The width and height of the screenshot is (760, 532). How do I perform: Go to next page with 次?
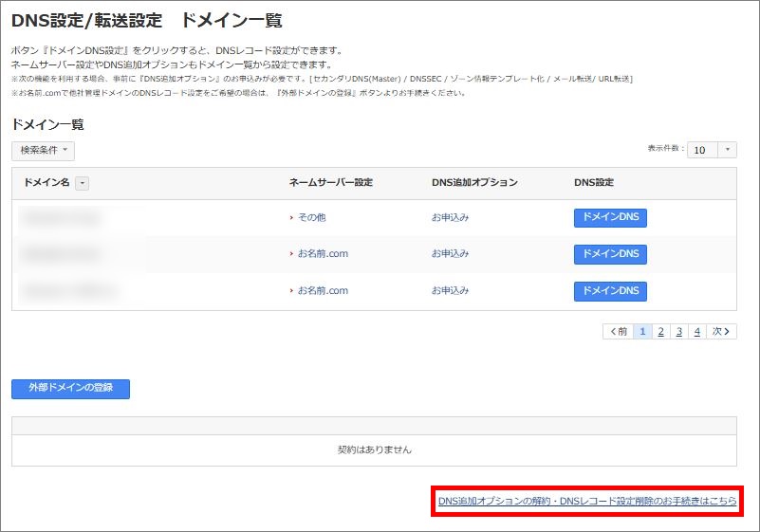click(x=721, y=331)
